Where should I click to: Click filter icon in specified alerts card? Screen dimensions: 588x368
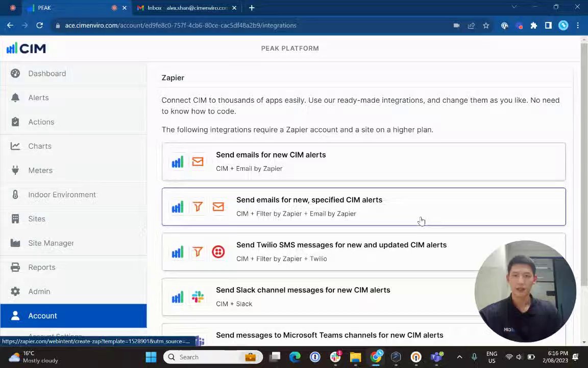[198, 207]
